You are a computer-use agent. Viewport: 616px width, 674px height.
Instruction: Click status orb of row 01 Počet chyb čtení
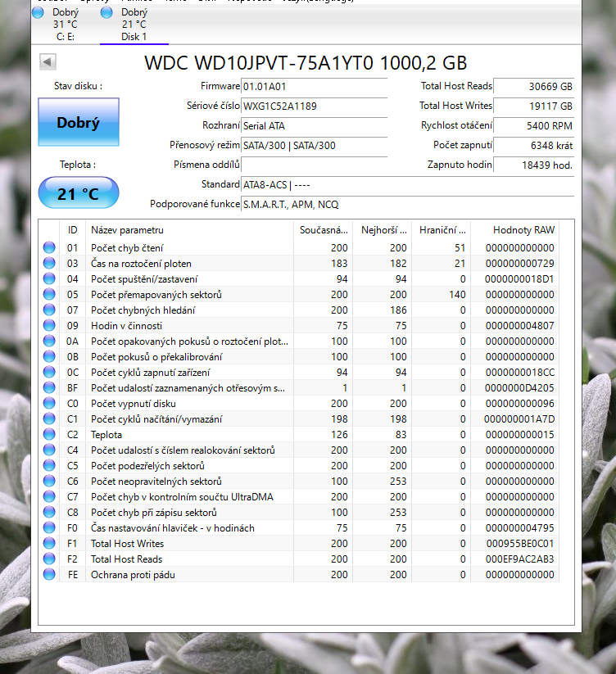(x=49, y=247)
